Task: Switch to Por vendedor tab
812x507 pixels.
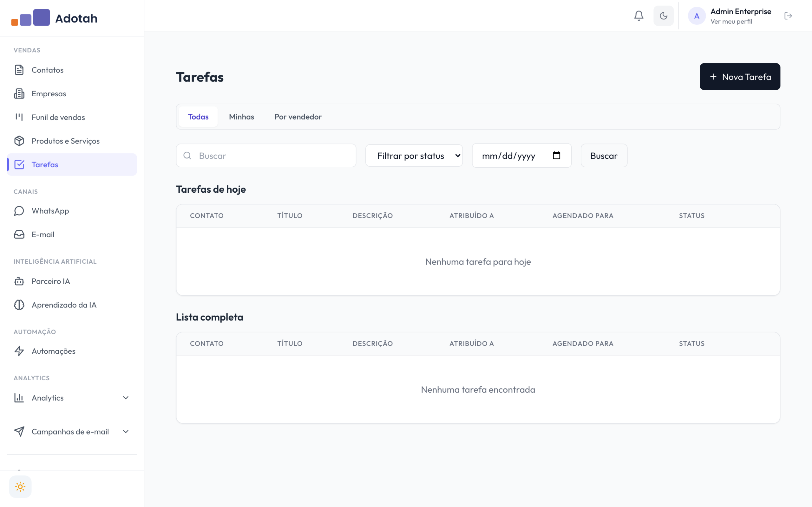Action: click(298, 117)
